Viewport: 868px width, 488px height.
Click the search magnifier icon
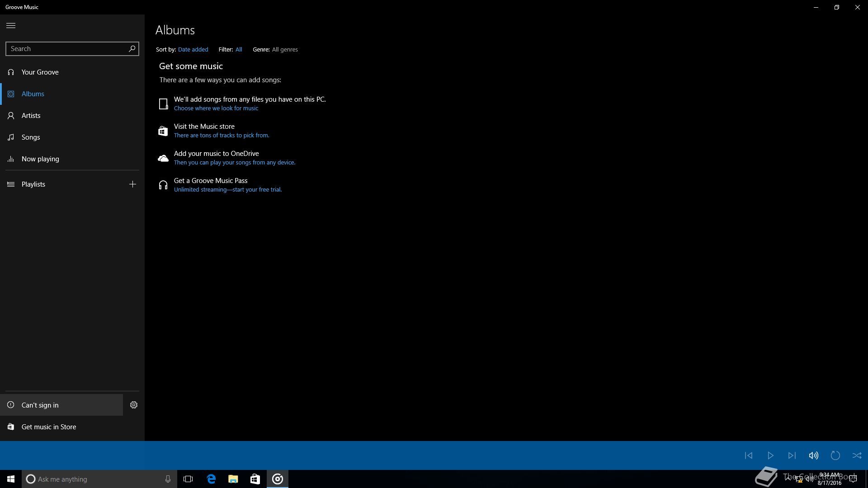(x=132, y=48)
